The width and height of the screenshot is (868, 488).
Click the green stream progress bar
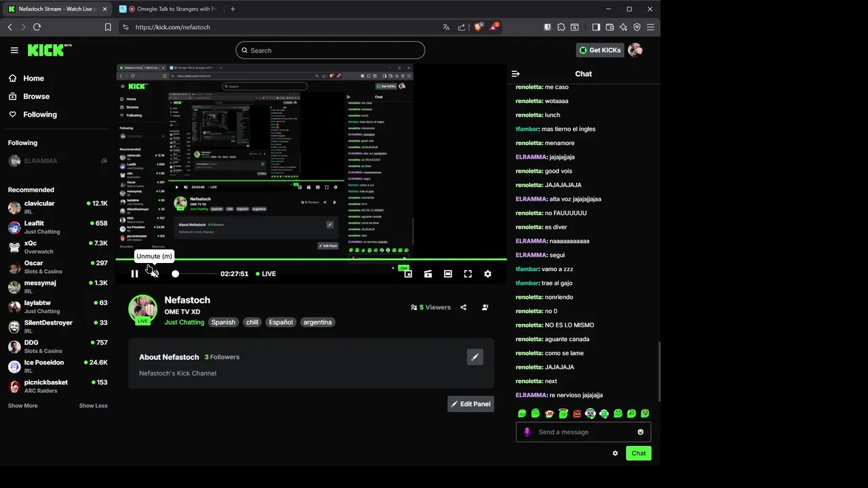point(311,259)
